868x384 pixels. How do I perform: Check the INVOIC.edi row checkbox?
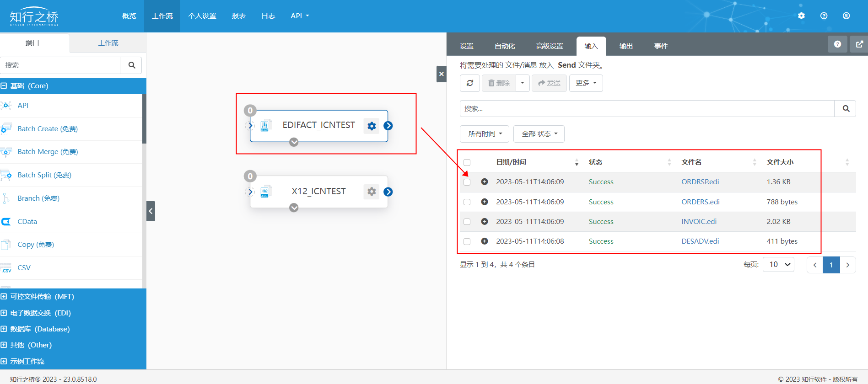(467, 221)
